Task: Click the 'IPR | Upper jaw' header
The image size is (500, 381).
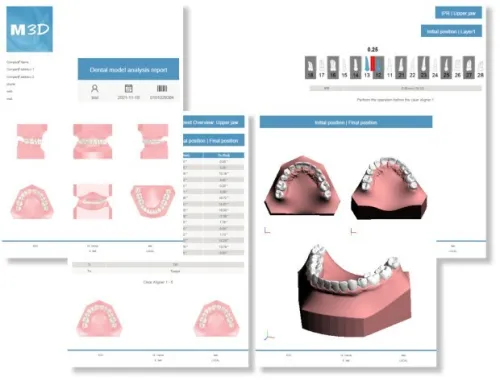Action: (x=458, y=13)
